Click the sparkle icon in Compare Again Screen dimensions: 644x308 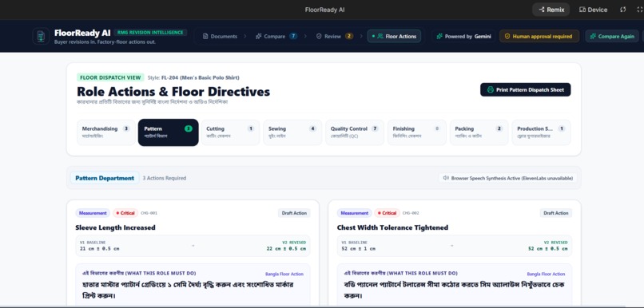(x=593, y=36)
